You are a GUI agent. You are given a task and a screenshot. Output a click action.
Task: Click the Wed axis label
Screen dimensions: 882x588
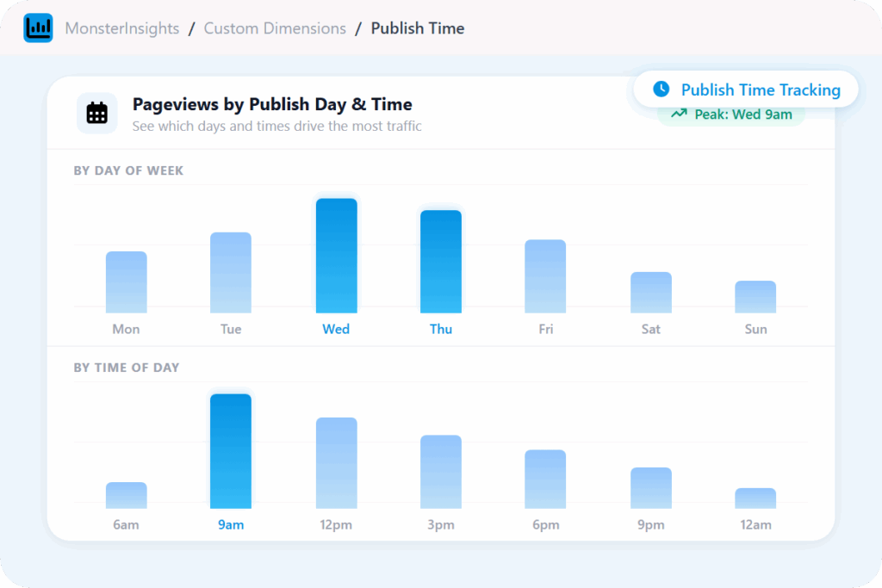336,329
